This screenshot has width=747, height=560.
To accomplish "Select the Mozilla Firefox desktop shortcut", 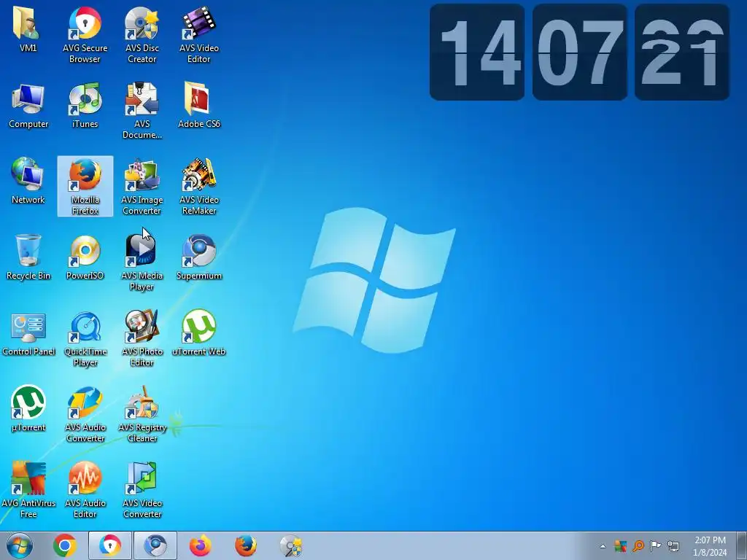I will click(85, 186).
